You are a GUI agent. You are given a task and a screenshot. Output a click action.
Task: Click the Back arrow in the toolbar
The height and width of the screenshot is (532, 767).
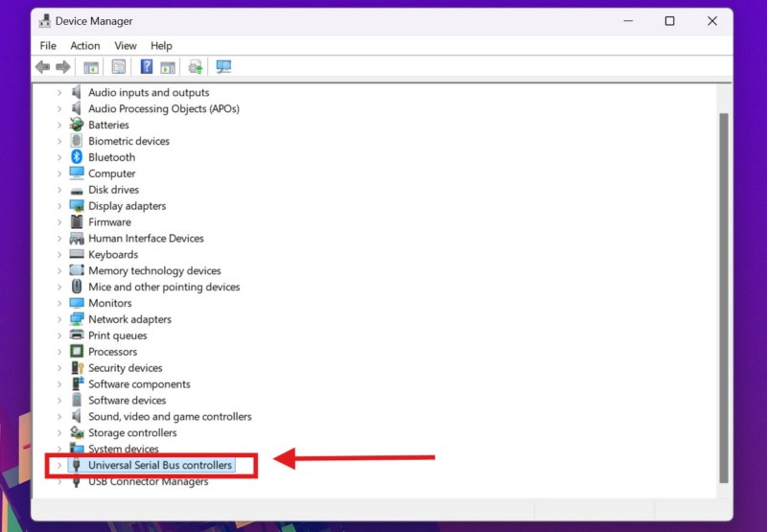pyautogui.click(x=42, y=67)
